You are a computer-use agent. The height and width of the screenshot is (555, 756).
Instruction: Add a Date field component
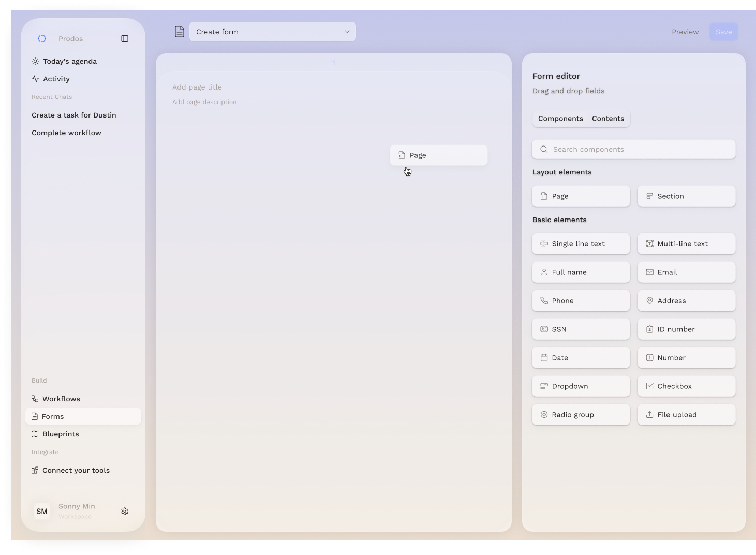click(581, 358)
